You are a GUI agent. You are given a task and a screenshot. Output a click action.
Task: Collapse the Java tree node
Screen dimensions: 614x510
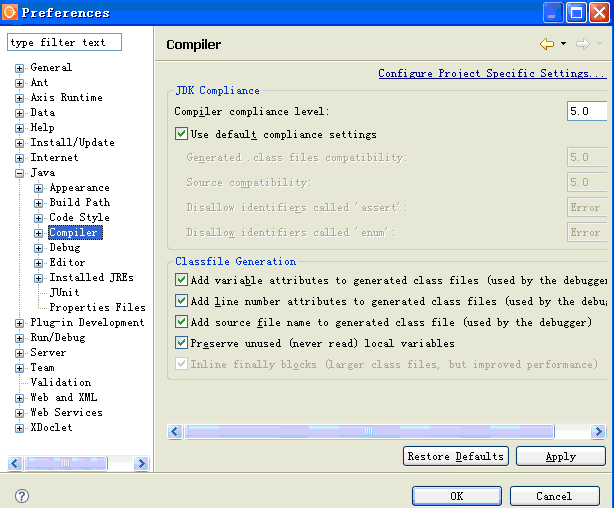point(19,173)
